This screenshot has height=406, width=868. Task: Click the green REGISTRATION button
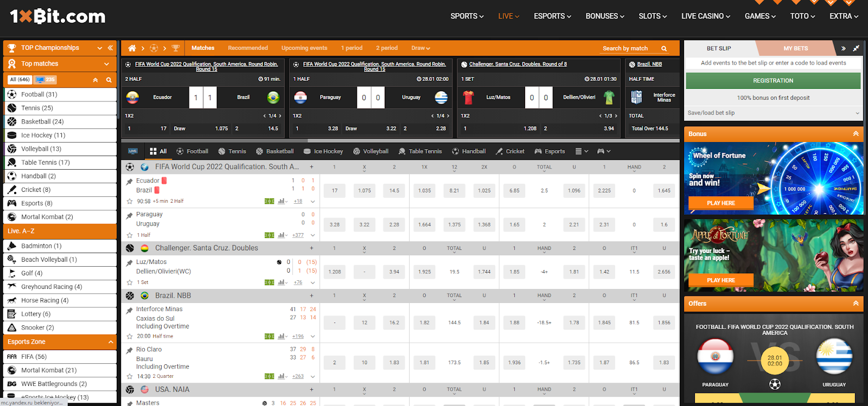pyautogui.click(x=773, y=80)
